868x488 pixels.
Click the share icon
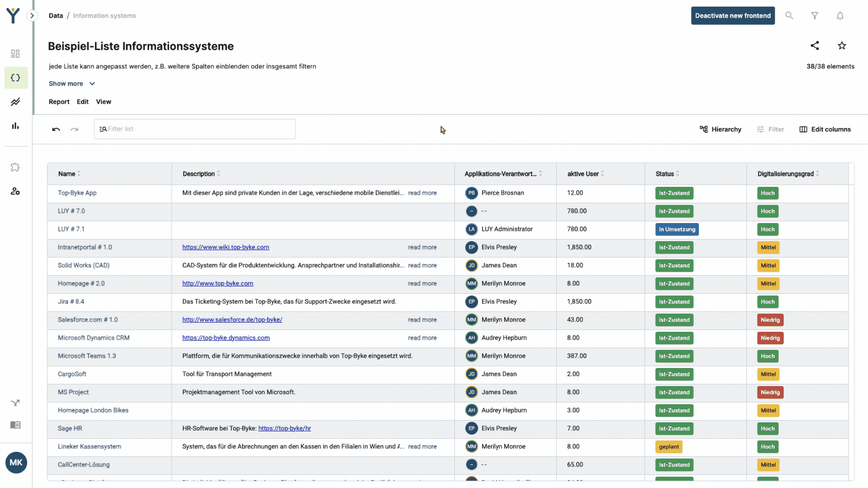(x=814, y=46)
